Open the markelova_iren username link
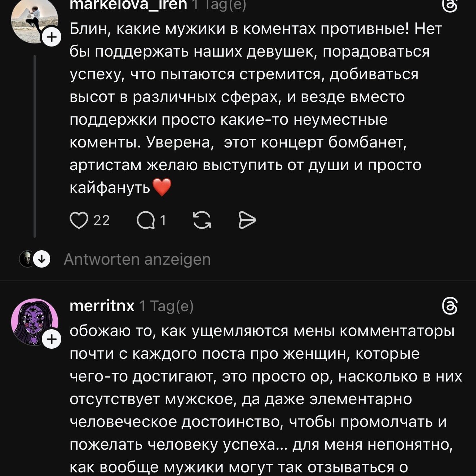Viewport: 476px width, 476px height. [128, 5]
